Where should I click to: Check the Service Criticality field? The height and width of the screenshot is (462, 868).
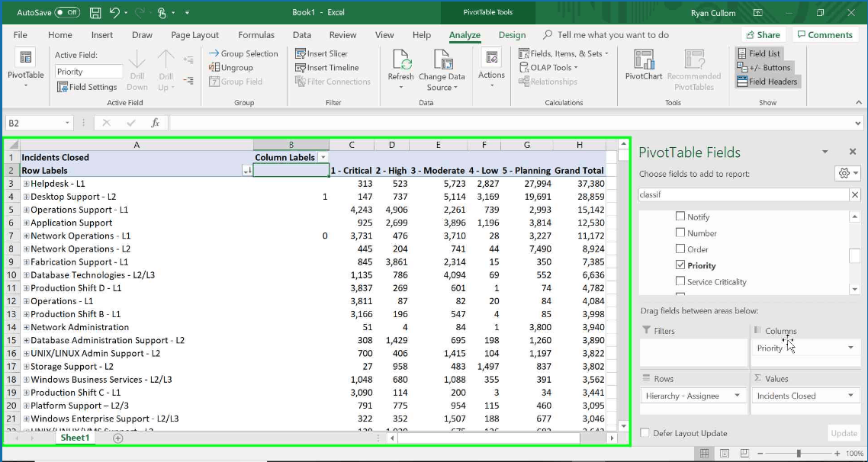tap(680, 281)
